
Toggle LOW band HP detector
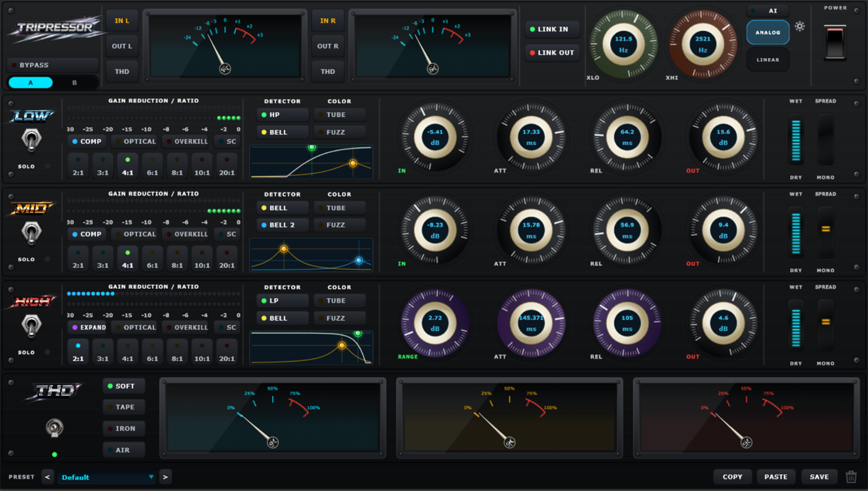pyautogui.click(x=283, y=115)
